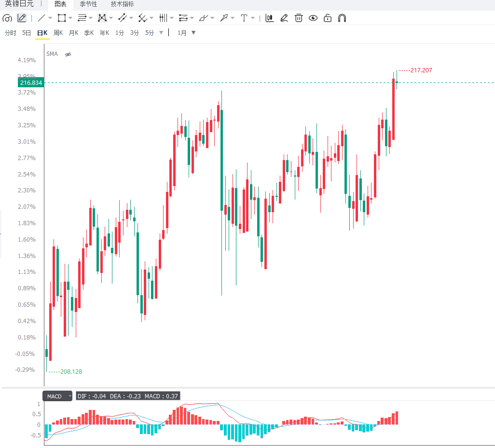This screenshot has width=495, height=448.
Task: Expand the 1月 range dropdown
Action: tap(193, 32)
